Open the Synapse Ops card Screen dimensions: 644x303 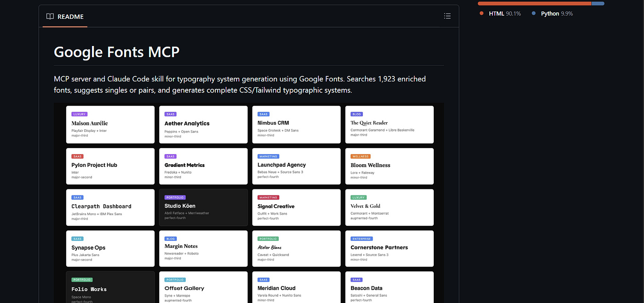(x=110, y=248)
